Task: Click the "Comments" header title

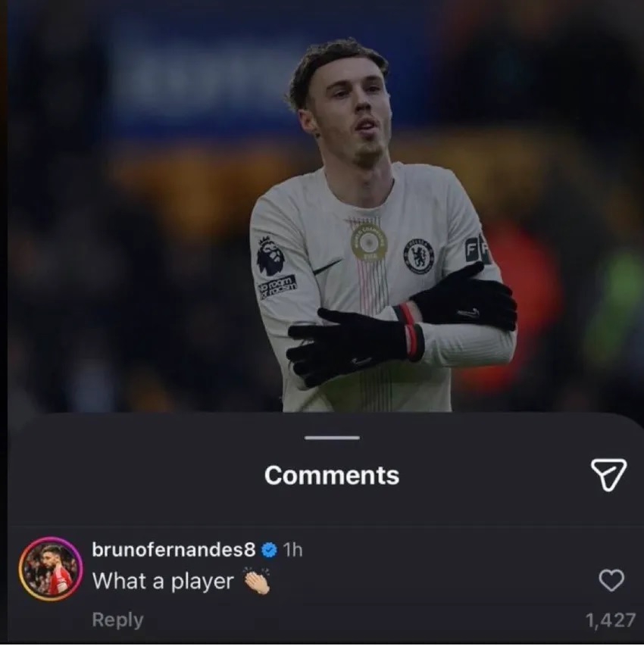Action: pyautogui.click(x=332, y=476)
